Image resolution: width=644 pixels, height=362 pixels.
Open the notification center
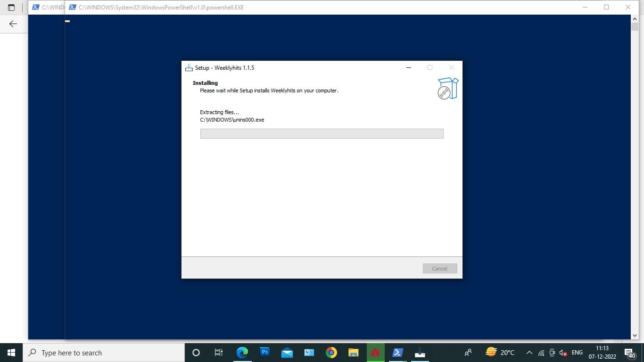tap(629, 353)
